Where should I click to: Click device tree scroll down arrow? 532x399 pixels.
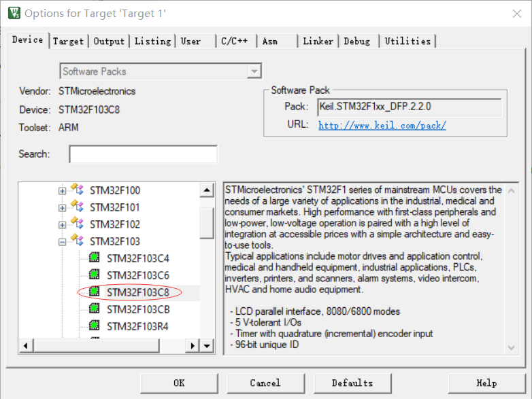(207, 346)
